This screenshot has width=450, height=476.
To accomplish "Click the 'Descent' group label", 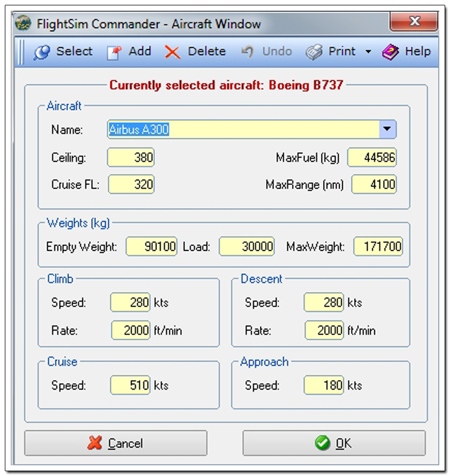I will click(x=261, y=279).
